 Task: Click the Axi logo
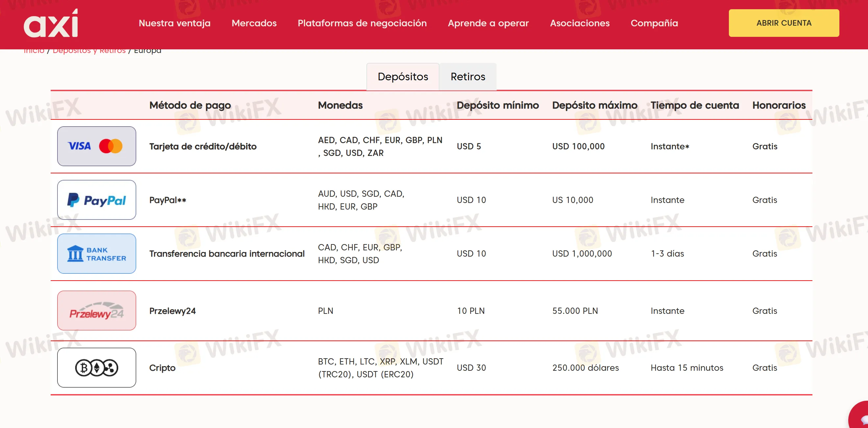pyautogui.click(x=51, y=24)
